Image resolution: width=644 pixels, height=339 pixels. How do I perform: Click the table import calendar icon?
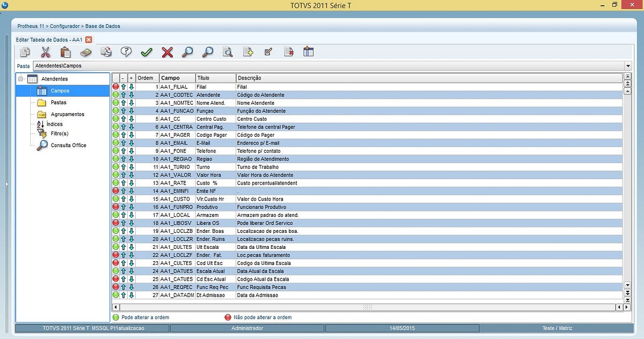309,52
